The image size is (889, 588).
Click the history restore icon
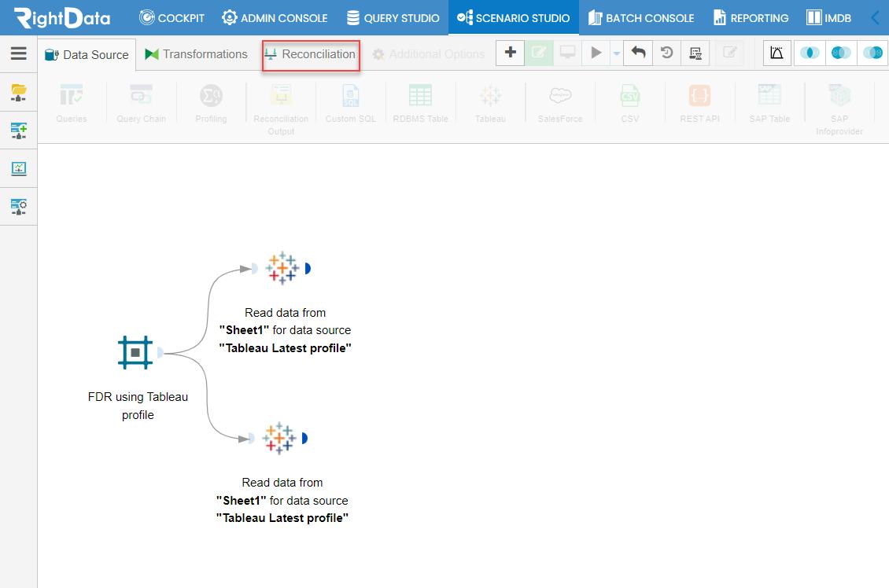(x=667, y=53)
